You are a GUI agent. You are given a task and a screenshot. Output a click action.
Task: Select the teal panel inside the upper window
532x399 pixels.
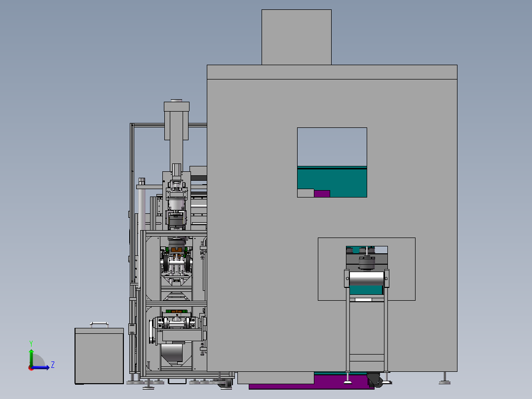pyautogui.click(x=332, y=182)
